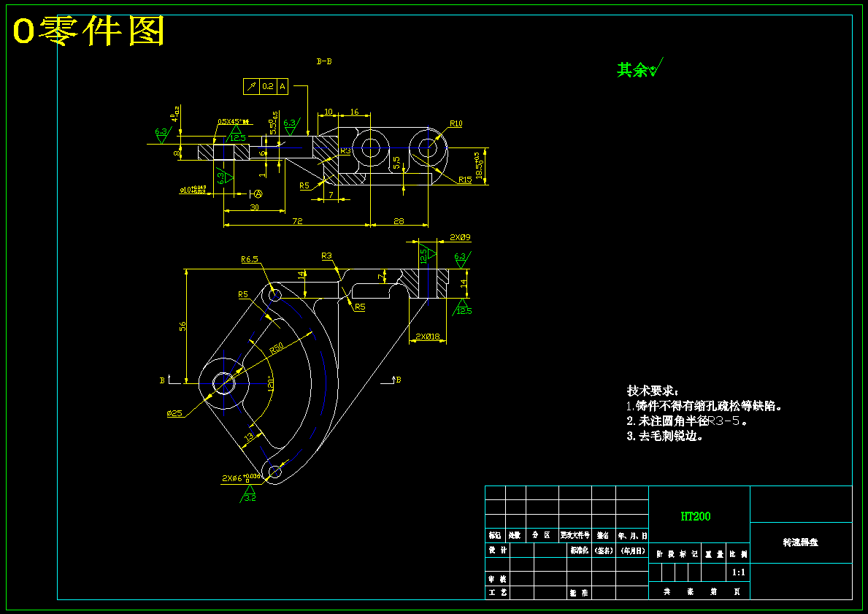Select the '2XØ9' hole callout

pyautogui.click(x=460, y=237)
